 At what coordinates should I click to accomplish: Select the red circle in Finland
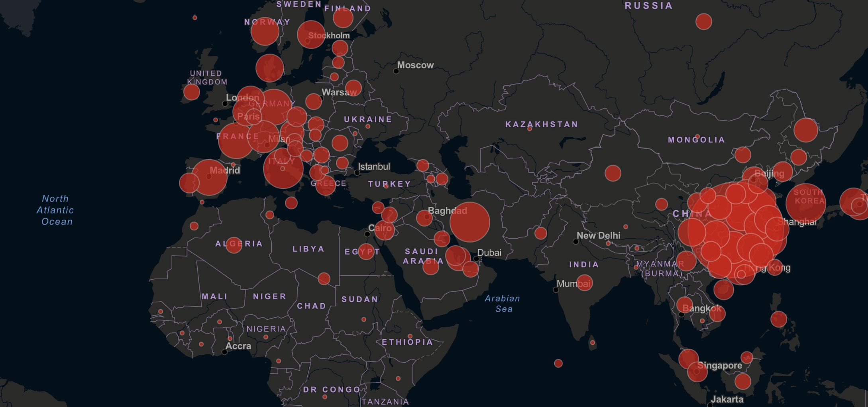point(343,18)
